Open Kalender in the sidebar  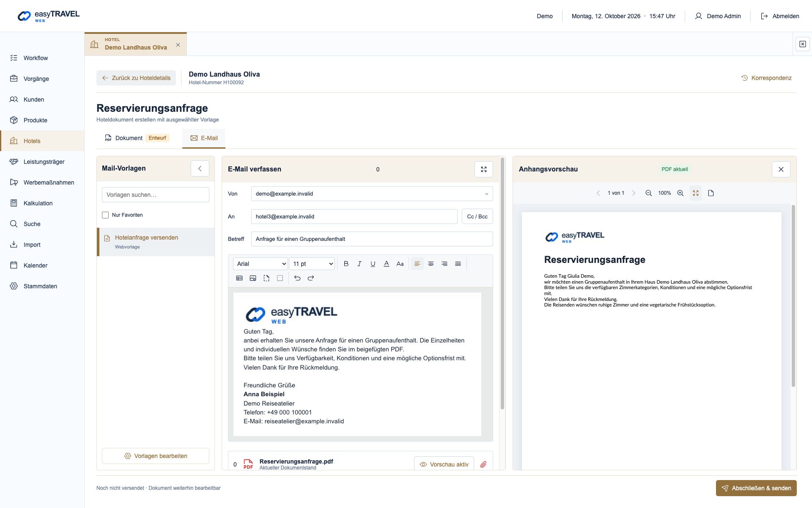42,265
